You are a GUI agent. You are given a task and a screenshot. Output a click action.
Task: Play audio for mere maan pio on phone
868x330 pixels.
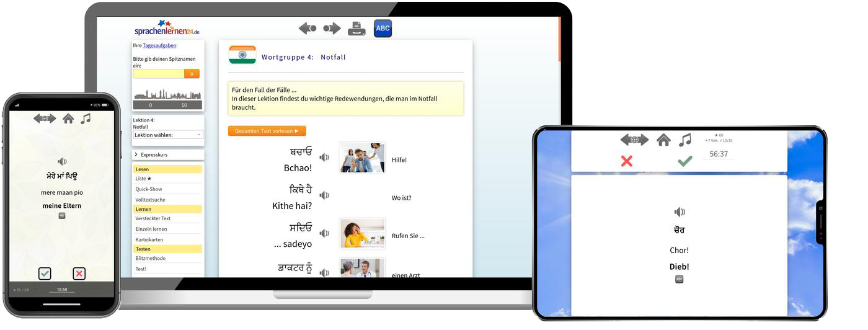coord(62,162)
